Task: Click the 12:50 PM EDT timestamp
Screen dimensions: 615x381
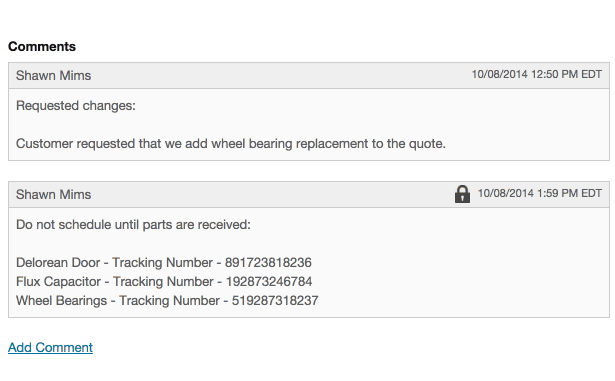Action: click(x=537, y=74)
